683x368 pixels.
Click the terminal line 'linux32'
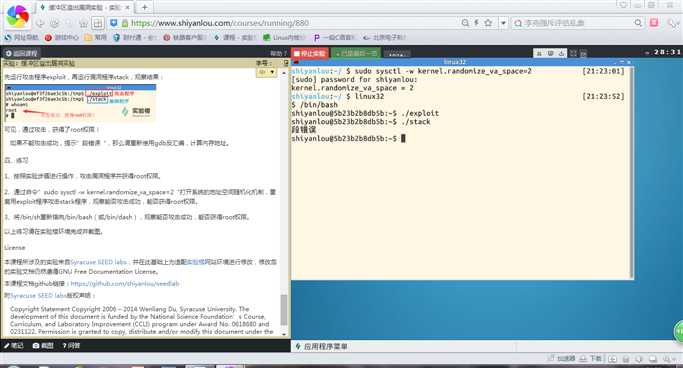click(338, 96)
